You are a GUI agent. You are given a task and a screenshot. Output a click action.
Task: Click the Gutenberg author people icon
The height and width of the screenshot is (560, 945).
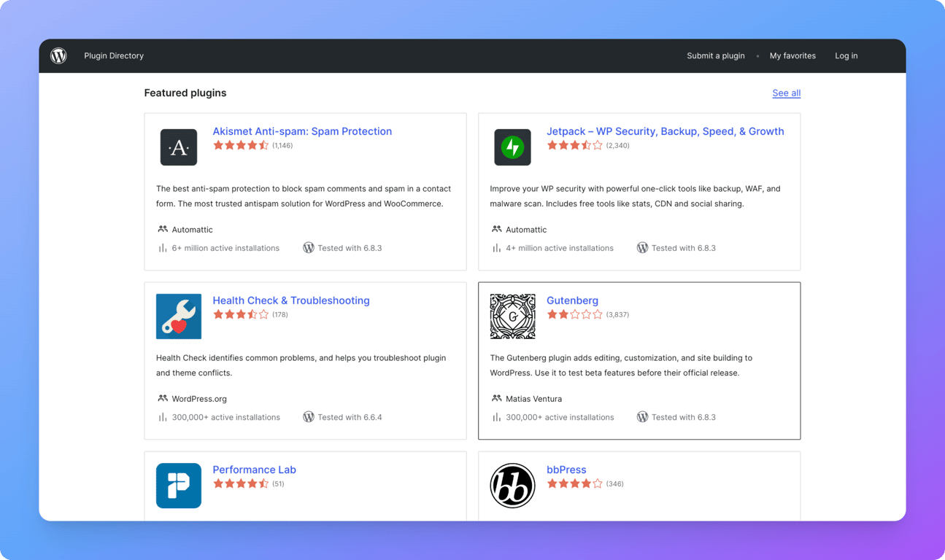tap(496, 398)
